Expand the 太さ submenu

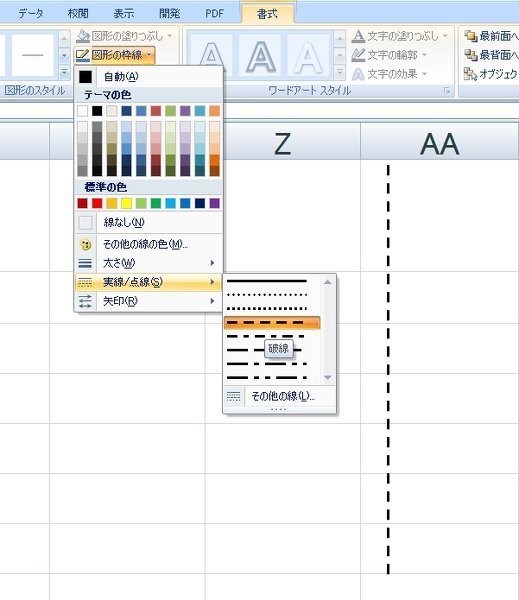click(148, 263)
